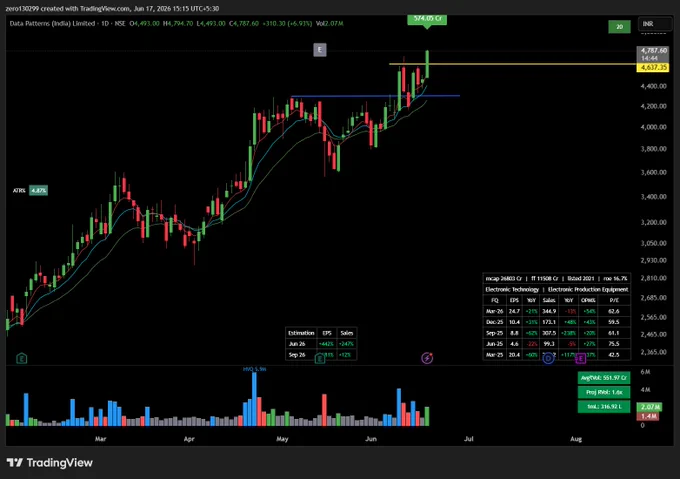
Task: Click the mcap 26803 Cr summary row
Action: [556, 278]
